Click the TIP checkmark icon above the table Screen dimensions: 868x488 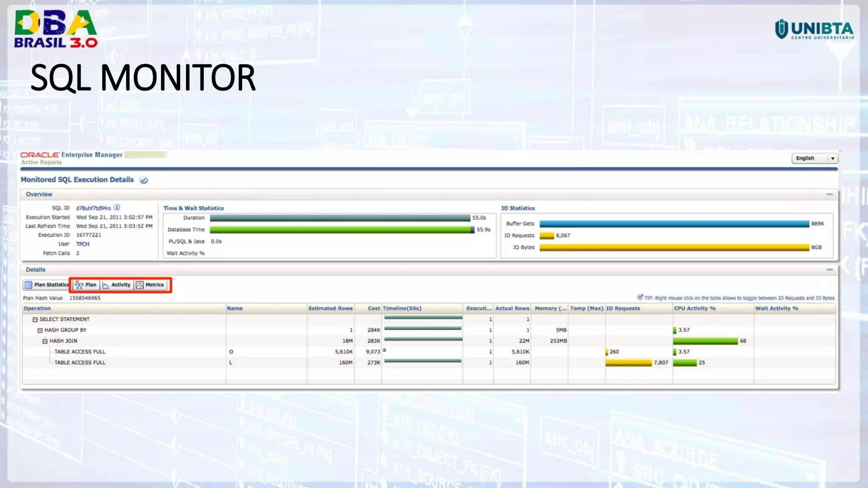(640, 297)
